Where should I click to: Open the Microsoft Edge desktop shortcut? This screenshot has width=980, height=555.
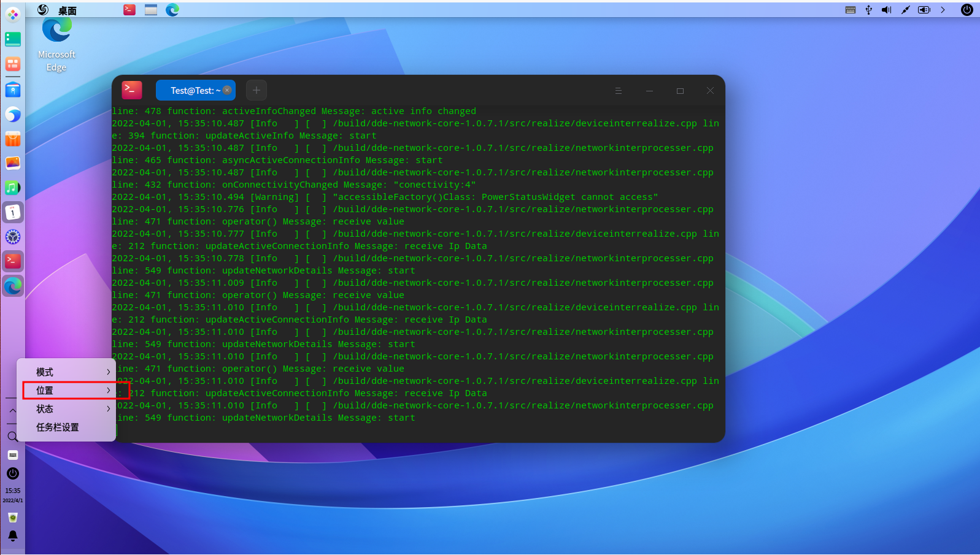(x=56, y=45)
